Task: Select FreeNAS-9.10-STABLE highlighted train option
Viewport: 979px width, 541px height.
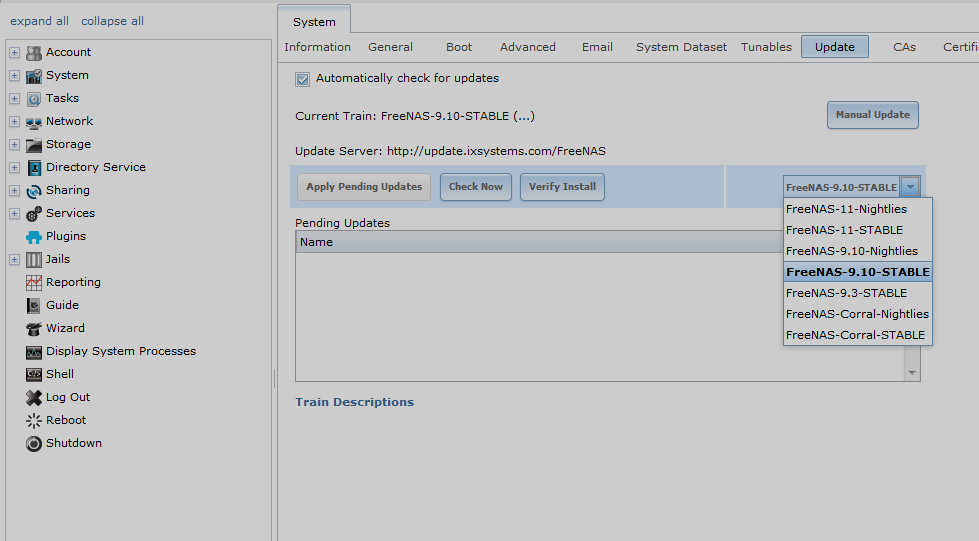Action: [x=858, y=272]
